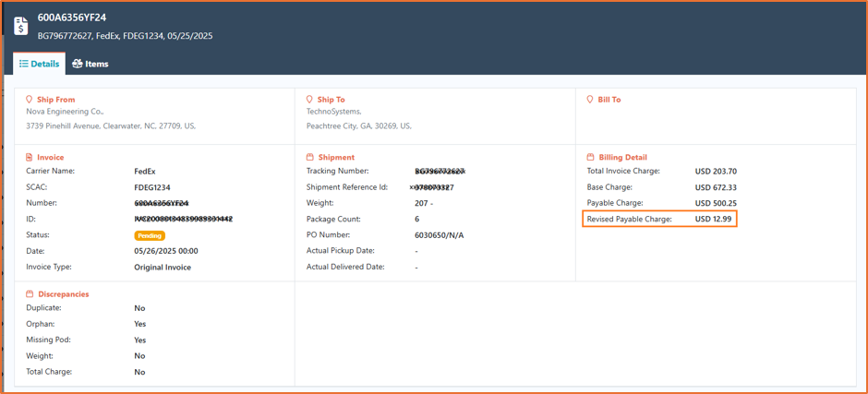
Task: Click invoice Date value 05/26/2025 00:00
Action: click(166, 251)
